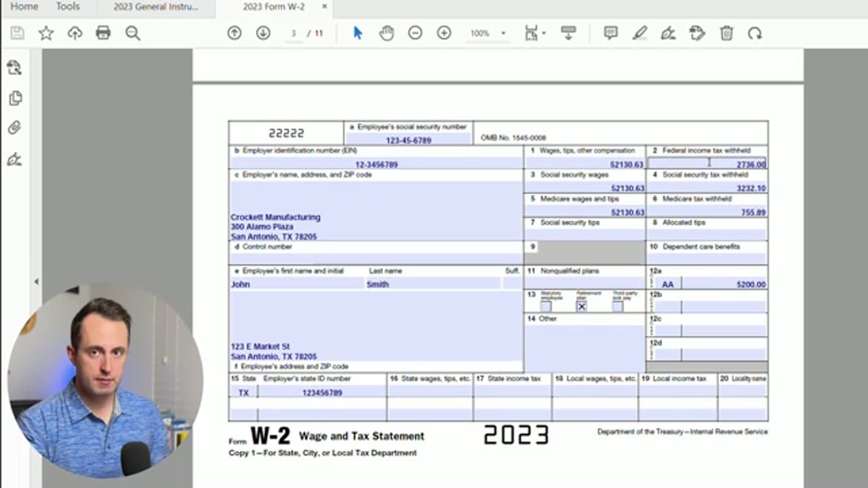Viewport: 868px width, 488px height.
Task: Click the Crockett Manufacturing employer name text
Action: click(275, 217)
